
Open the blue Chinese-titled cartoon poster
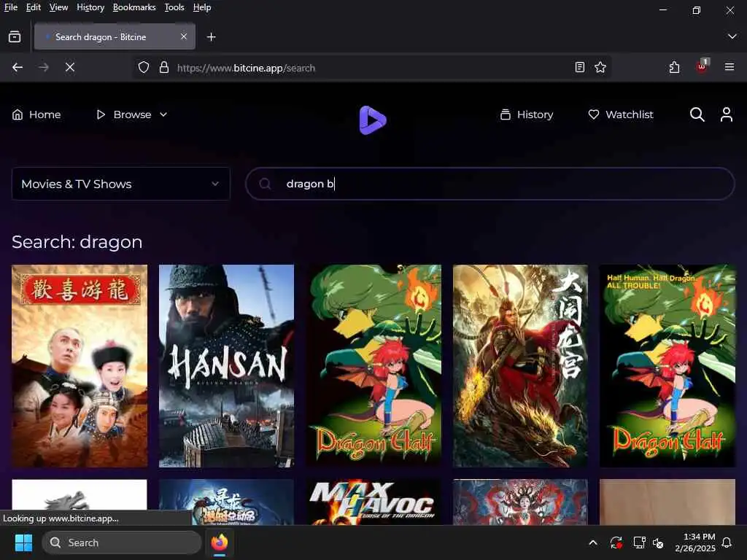[226, 502]
